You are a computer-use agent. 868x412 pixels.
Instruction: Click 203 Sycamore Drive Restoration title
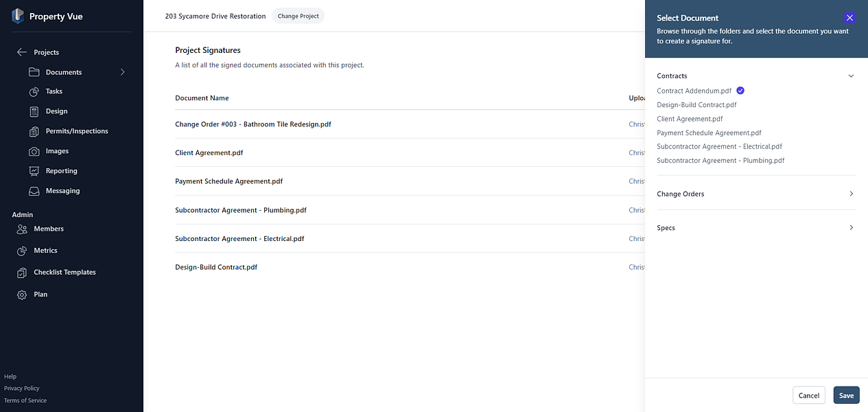coord(215,16)
